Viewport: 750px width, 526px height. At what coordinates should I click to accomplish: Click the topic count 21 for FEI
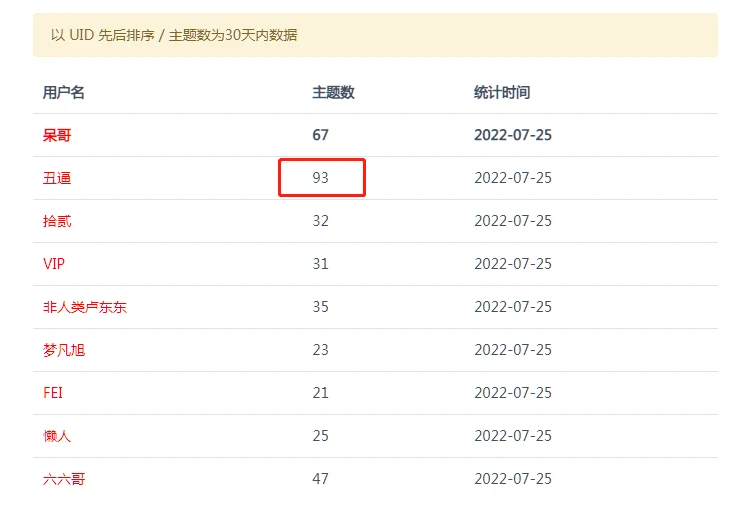[320, 393]
